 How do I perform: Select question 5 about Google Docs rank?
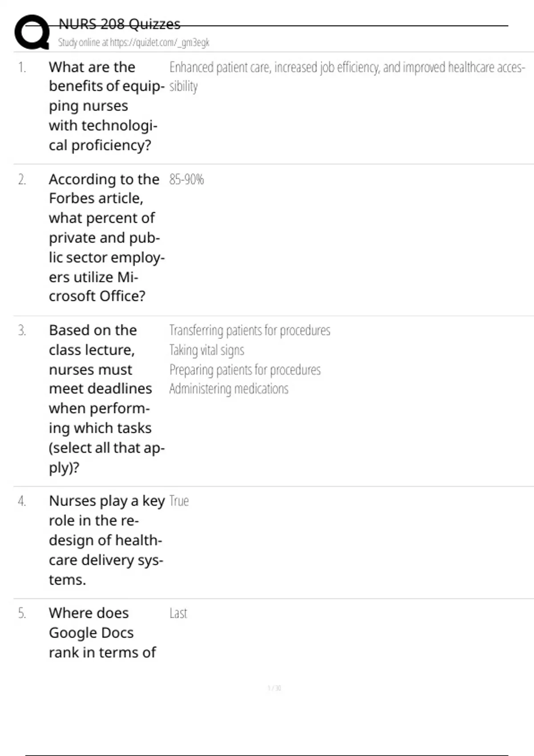coord(102,632)
